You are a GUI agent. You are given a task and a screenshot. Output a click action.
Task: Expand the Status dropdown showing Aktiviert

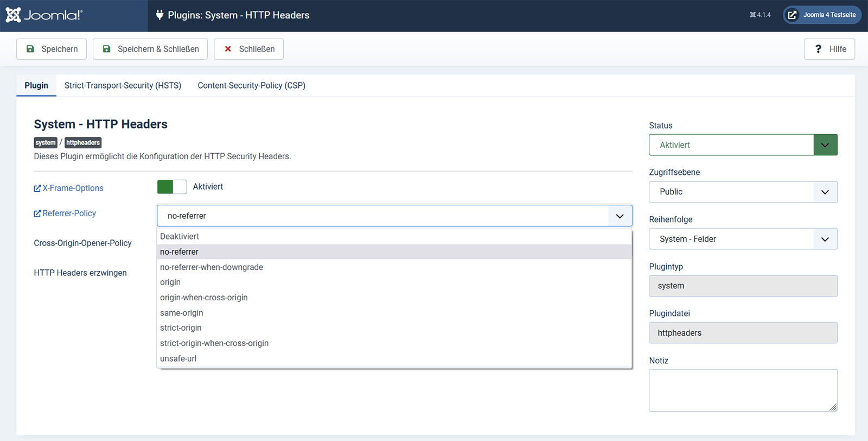pyautogui.click(x=743, y=145)
